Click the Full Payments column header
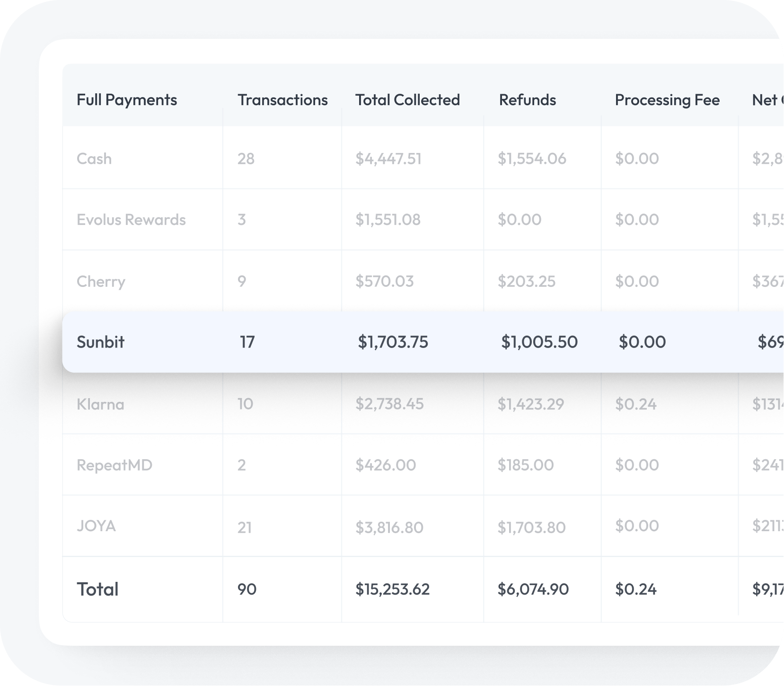The height and width of the screenshot is (686, 784). pyautogui.click(x=127, y=100)
